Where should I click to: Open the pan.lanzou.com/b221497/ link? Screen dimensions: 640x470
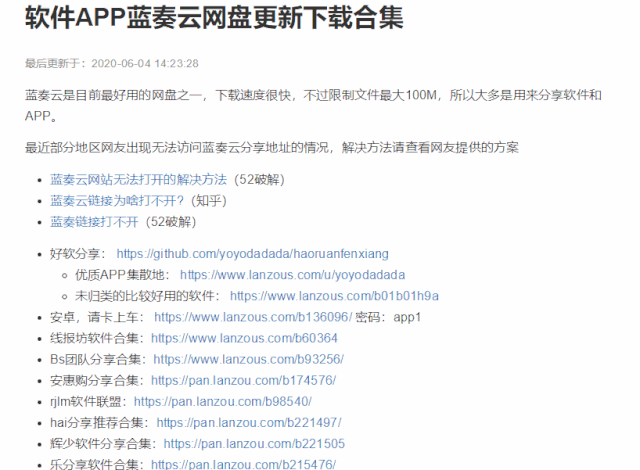[249, 423]
